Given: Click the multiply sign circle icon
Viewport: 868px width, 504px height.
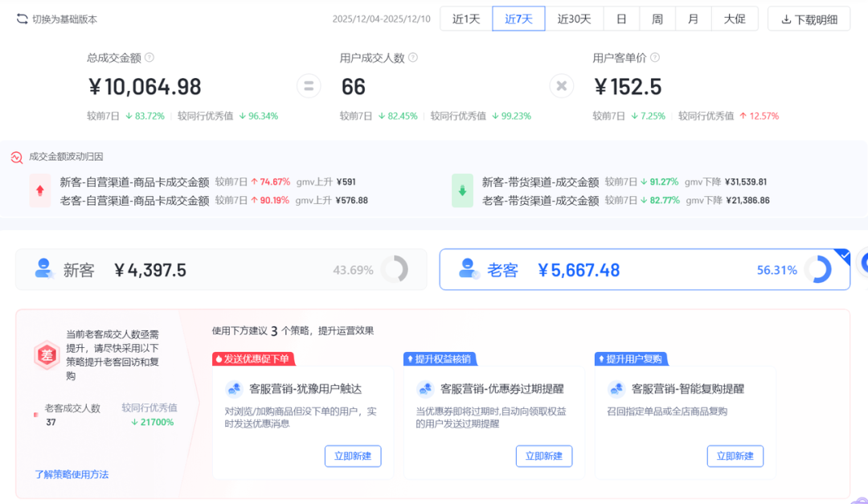Looking at the screenshot, I should point(561,86).
